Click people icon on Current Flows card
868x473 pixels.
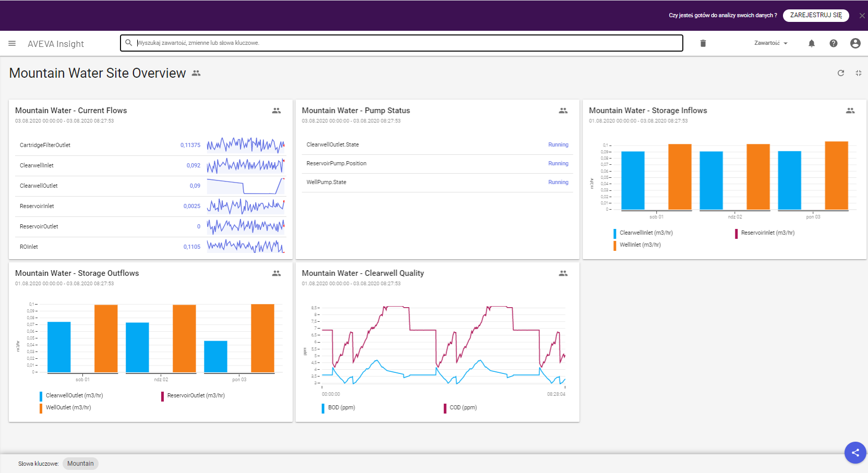276,111
